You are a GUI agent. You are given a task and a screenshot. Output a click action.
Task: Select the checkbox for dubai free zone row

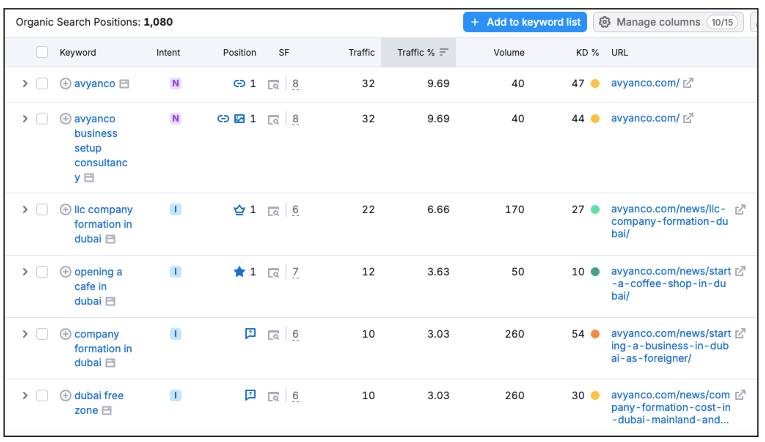tap(42, 396)
